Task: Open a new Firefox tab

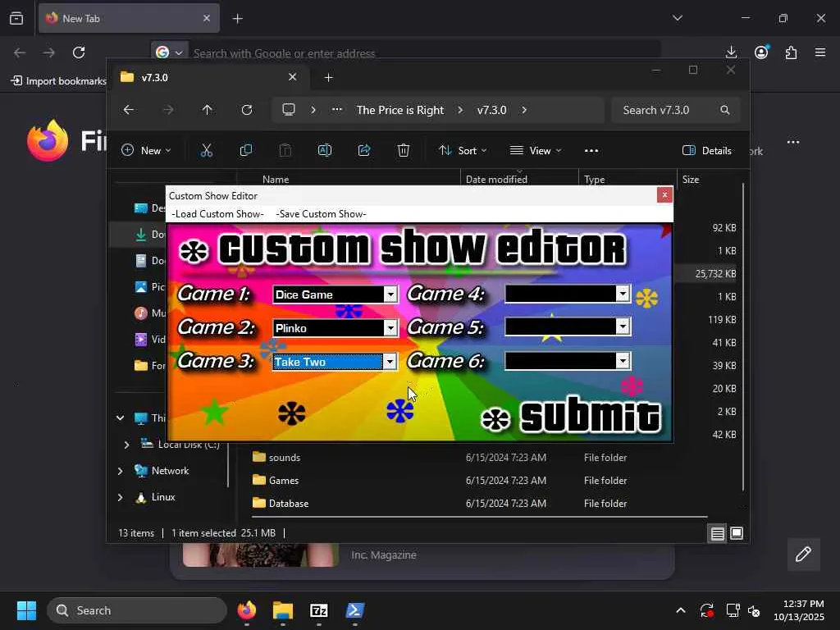Action: pos(238,18)
